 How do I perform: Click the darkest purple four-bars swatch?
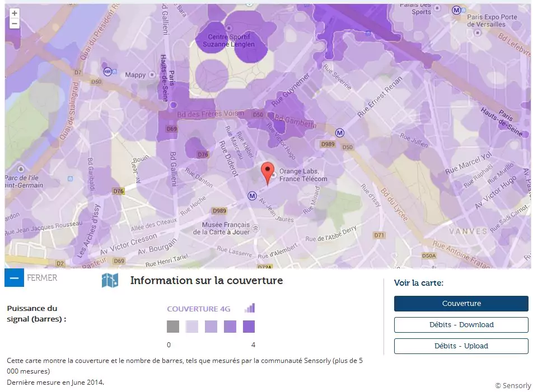[x=249, y=327]
